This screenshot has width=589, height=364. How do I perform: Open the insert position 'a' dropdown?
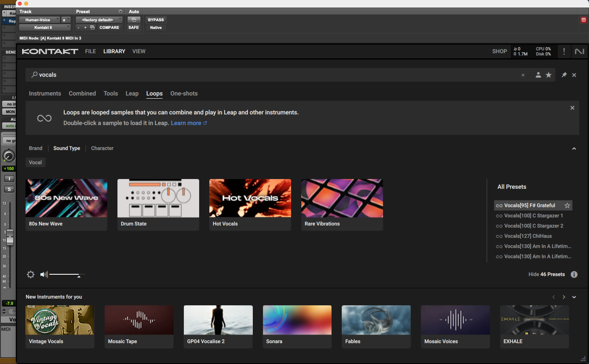66,20
